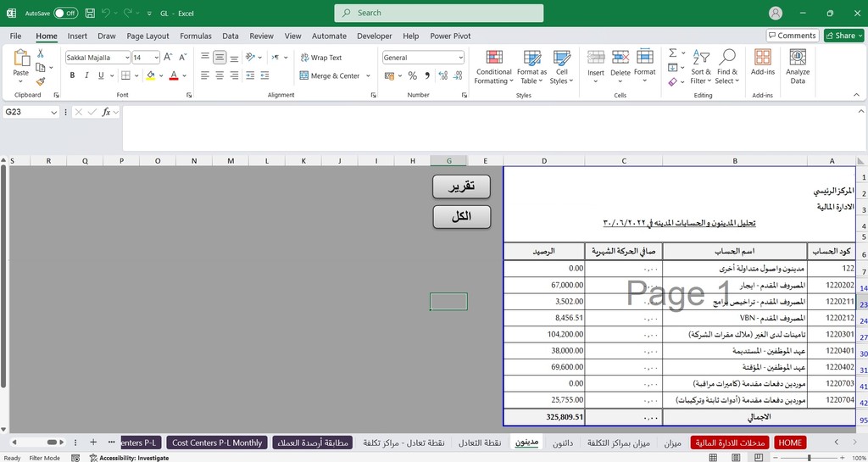The image size is (868, 462).
Task: Toggle Center horizontal alignment
Action: pyautogui.click(x=220, y=75)
